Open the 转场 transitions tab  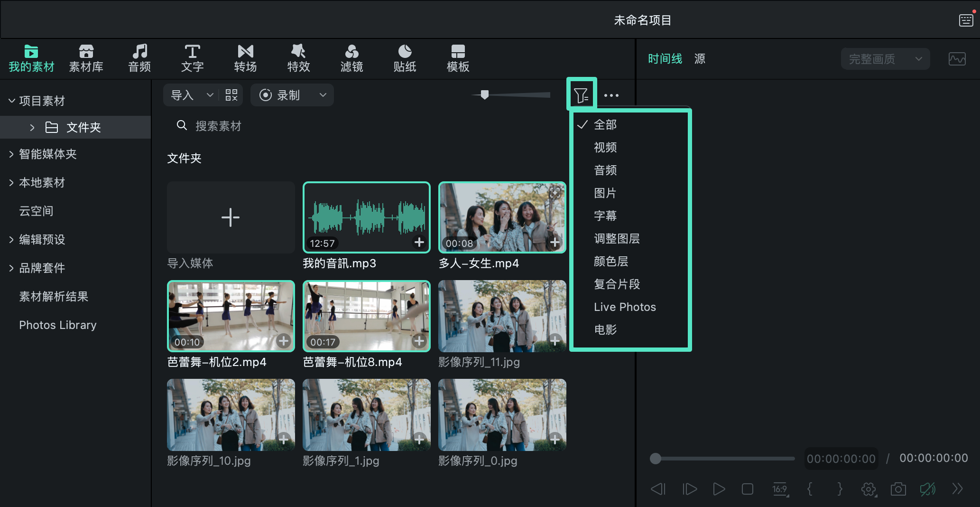pos(245,58)
